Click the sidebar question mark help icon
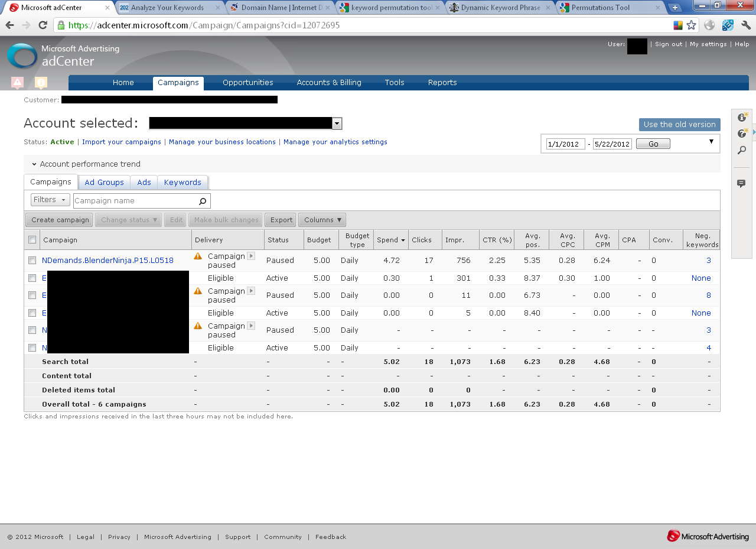This screenshot has height=549, width=756. pyautogui.click(x=742, y=134)
